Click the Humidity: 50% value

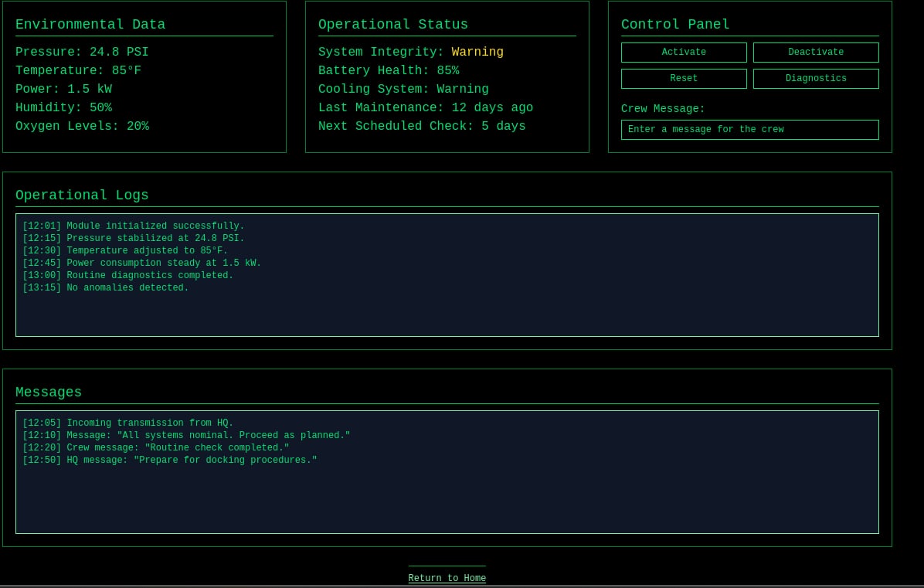coord(63,108)
